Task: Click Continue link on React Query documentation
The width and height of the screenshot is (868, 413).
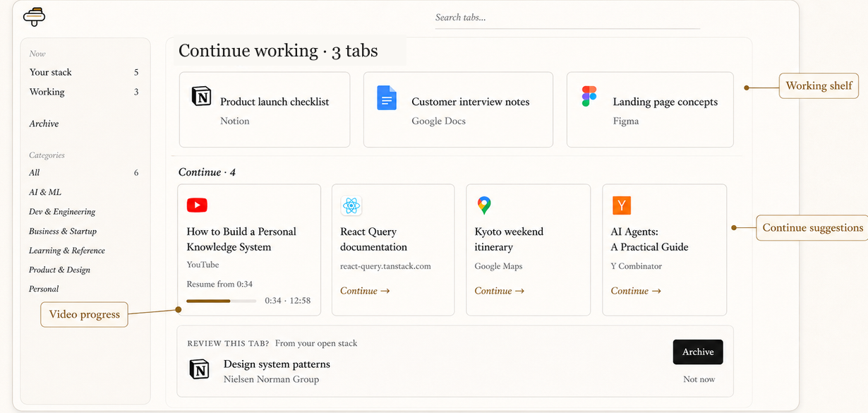Action: point(365,291)
